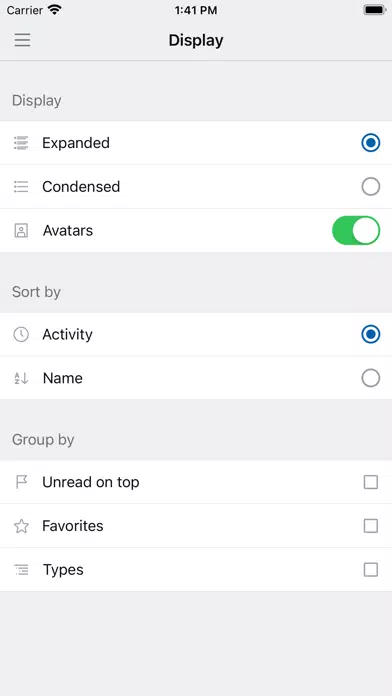Image resolution: width=392 pixels, height=696 pixels.
Task: Tap the Unread on top flag icon
Action: pyautogui.click(x=21, y=482)
